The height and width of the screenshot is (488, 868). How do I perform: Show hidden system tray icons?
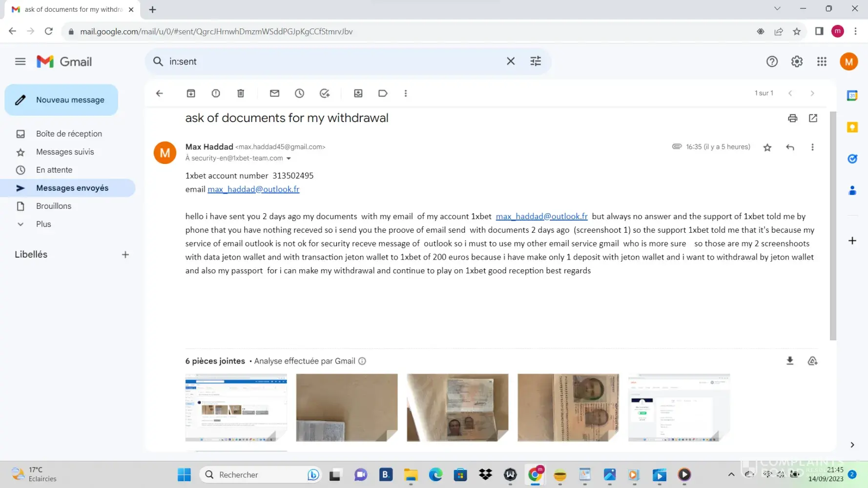click(731, 474)
